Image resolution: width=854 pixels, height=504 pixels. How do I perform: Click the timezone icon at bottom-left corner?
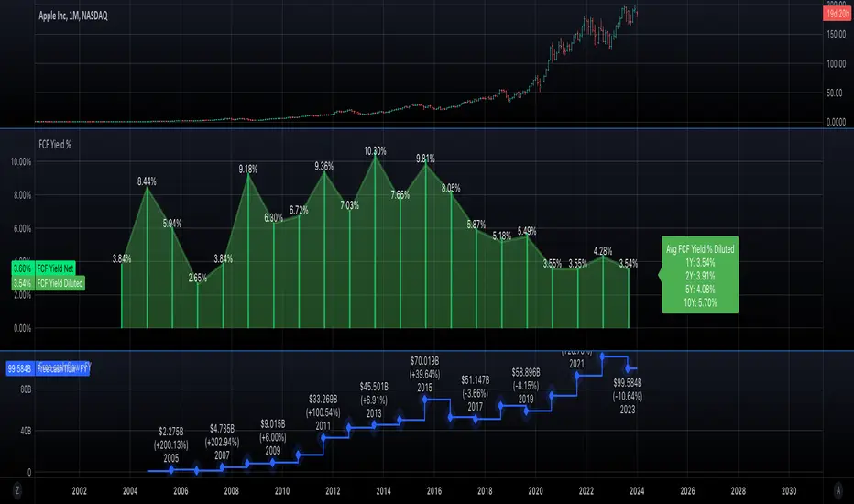click(x=16, y=491)
